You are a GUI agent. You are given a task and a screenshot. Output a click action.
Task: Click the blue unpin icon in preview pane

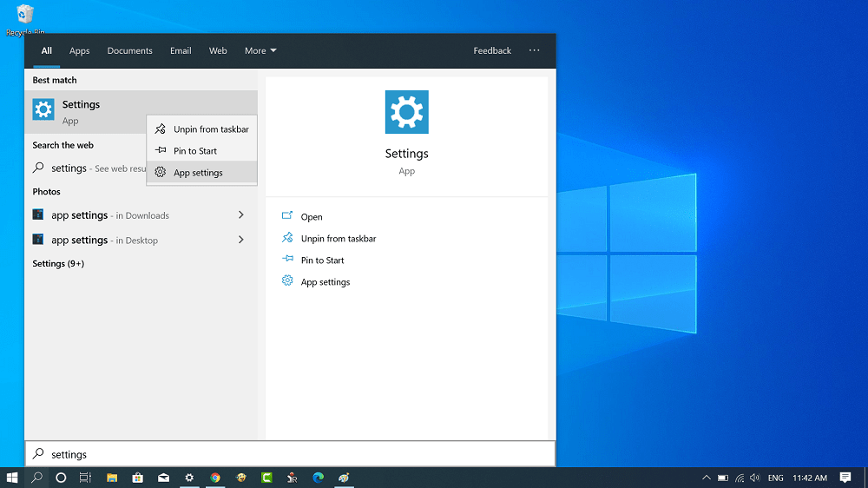pyautogui.click(x=287, y=238)
